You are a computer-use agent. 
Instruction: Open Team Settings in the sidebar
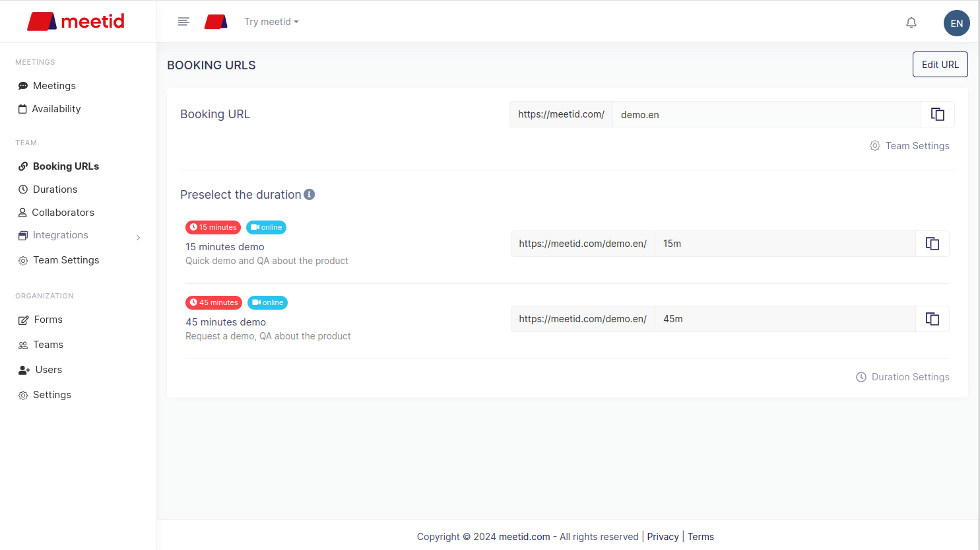coord(59,260)
